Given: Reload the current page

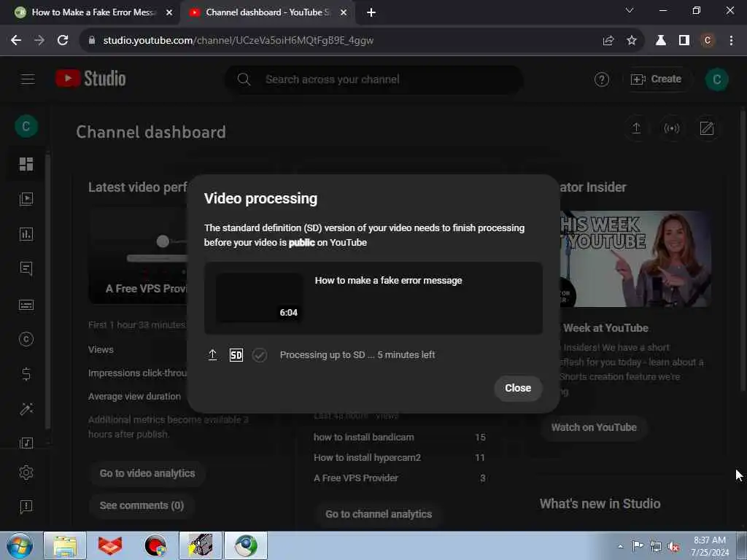Looking at the screenshot, I should pyautogui.click(x=63, y=41).
